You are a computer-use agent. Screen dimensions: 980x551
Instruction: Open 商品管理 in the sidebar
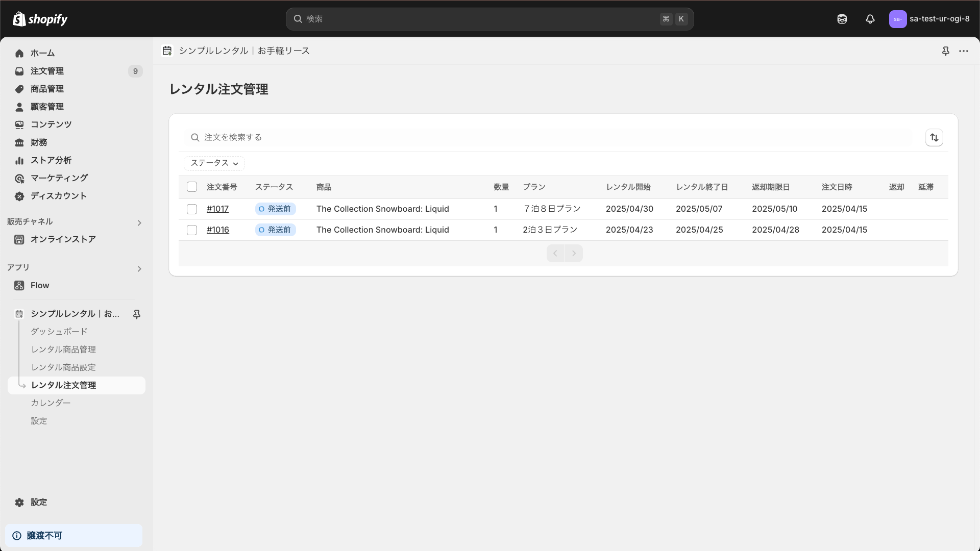click(x=47, y=89)
